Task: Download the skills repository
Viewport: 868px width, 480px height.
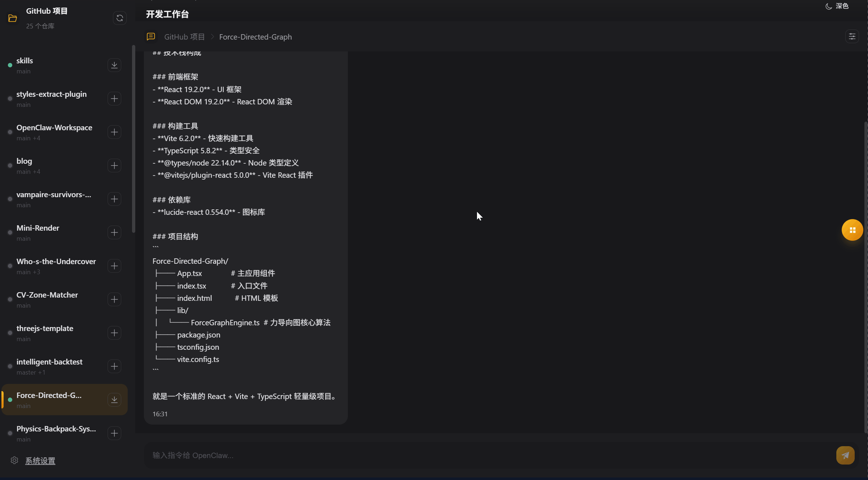Action: click(x=114, y=65)
